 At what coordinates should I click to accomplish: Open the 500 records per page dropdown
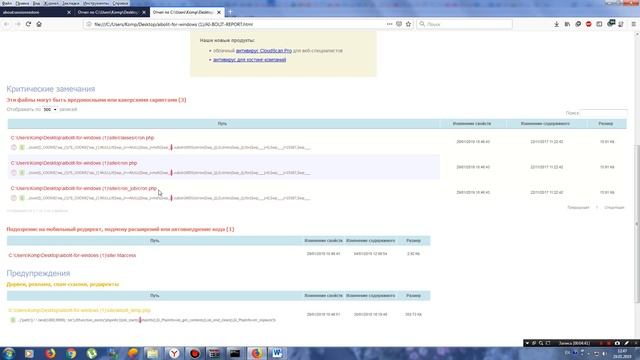pyautogui.click(x=50, y=109)
